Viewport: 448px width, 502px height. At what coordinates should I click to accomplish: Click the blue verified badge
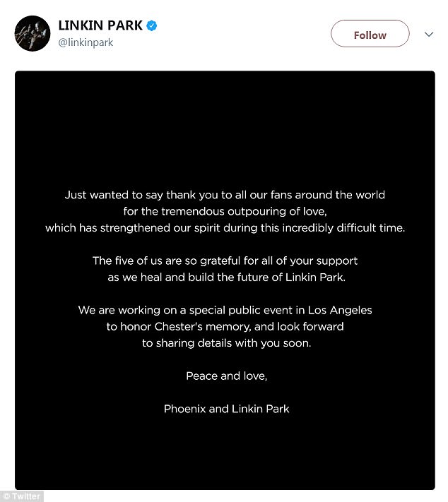152,25
